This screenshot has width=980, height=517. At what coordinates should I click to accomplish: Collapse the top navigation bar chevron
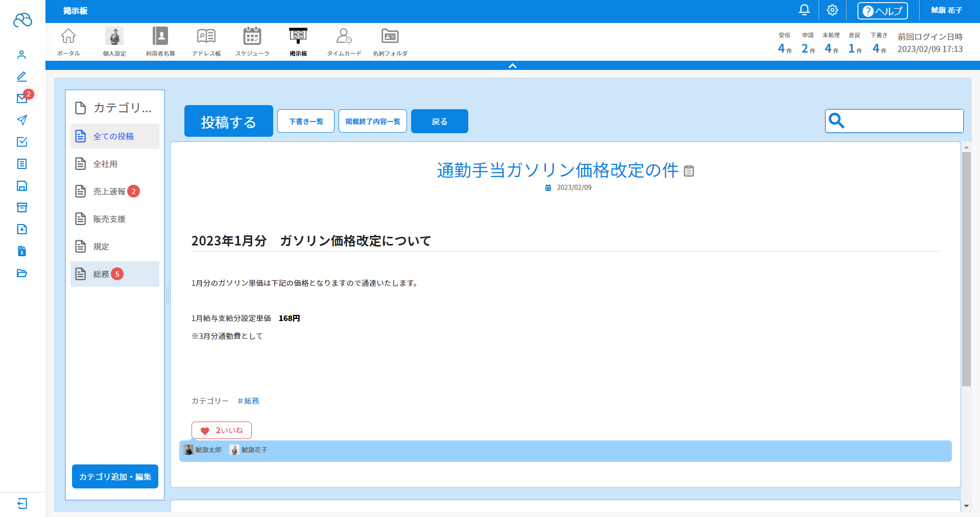512,66
